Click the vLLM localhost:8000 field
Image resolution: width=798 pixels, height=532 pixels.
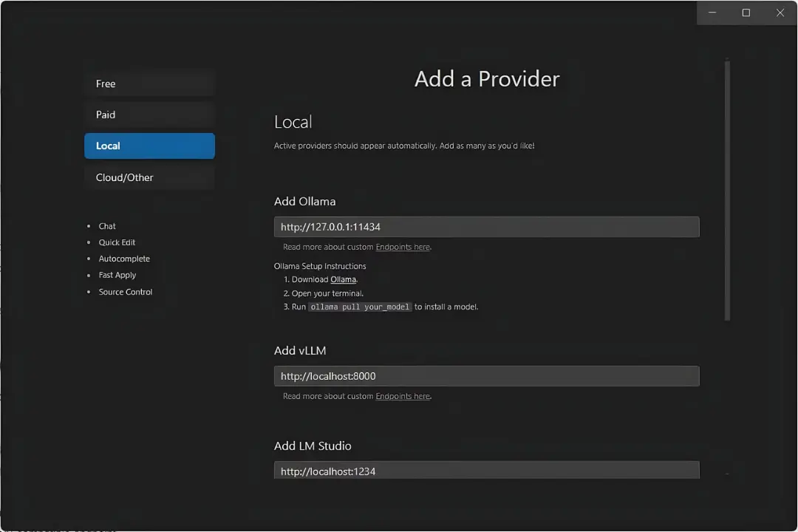[x=486, y=375]
